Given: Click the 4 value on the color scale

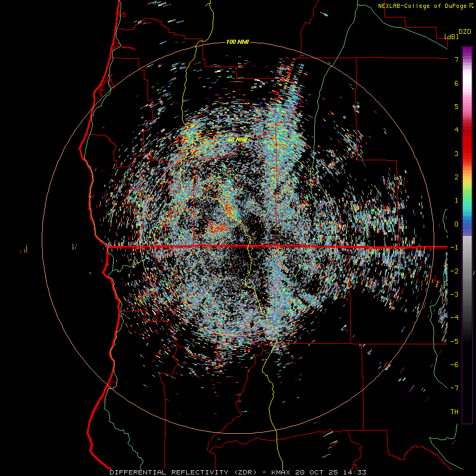Looking at the screenshot, I should pyautogui.click(x=456, y=130).
